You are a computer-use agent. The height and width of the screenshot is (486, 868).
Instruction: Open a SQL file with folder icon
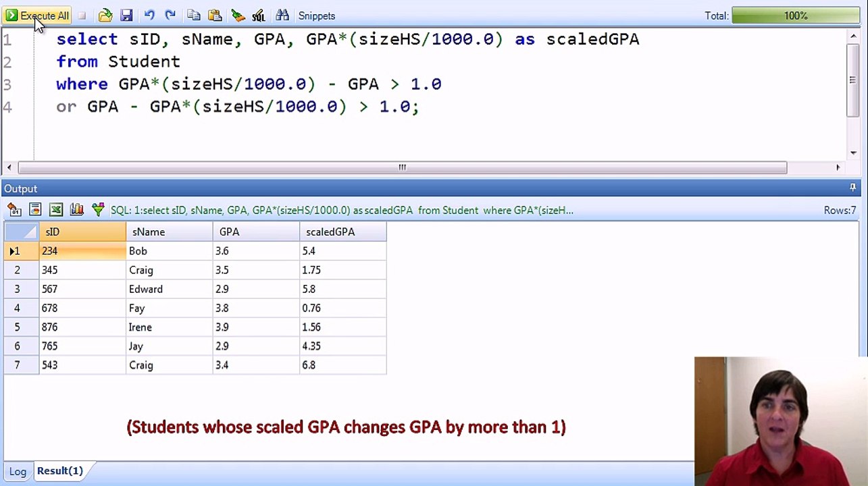[x=105, y=16]
